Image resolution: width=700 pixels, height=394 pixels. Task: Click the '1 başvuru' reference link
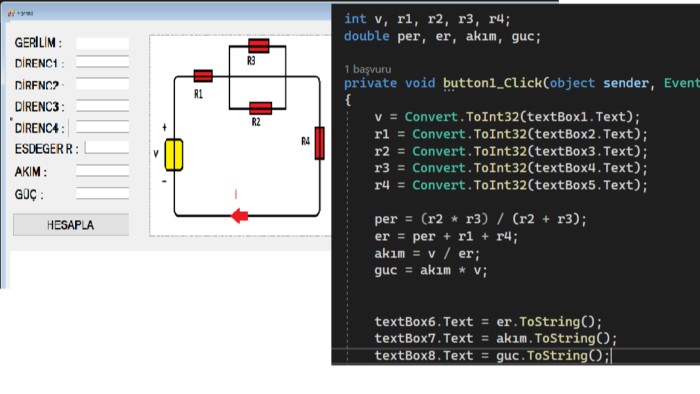(x=368, y=69)
